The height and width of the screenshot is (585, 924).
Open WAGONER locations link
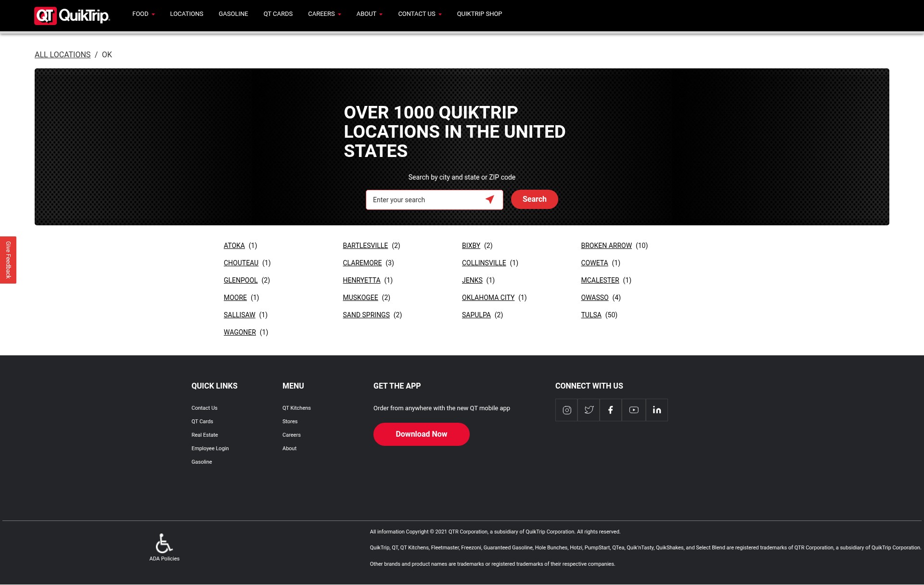240,332
